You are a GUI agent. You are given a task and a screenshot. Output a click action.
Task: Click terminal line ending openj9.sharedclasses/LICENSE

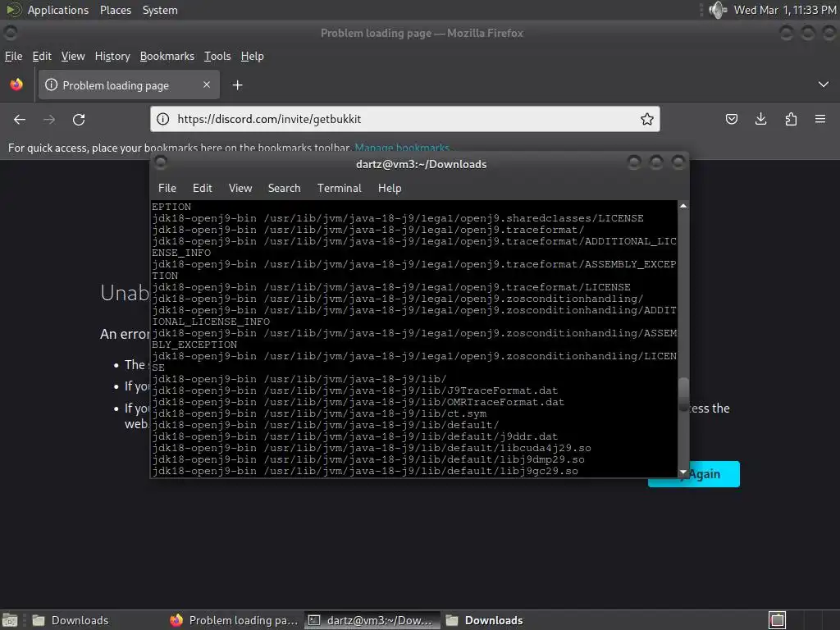click(x=398, y=218)
